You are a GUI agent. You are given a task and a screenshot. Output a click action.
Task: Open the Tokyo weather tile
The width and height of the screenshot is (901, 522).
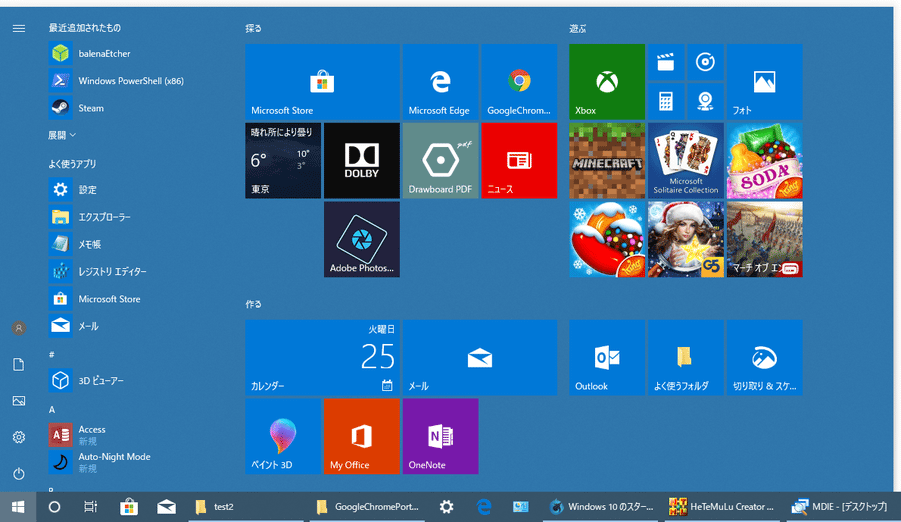coord(283,160)
